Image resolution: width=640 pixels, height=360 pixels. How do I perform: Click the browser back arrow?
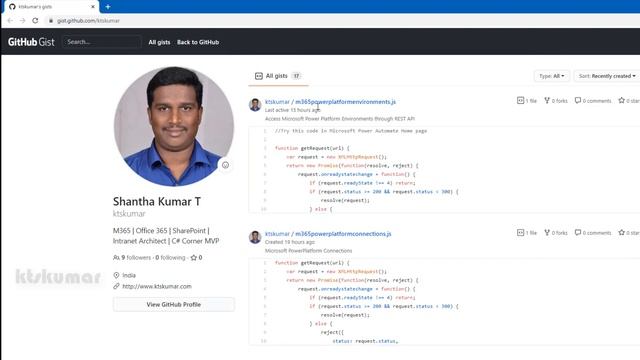10,20
